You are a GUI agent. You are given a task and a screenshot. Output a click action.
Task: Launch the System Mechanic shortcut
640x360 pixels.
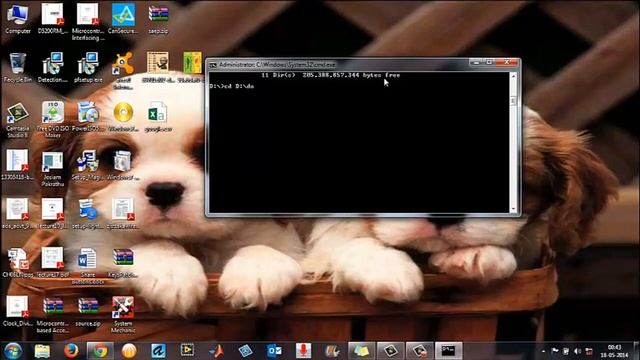[x=123, y=314]
